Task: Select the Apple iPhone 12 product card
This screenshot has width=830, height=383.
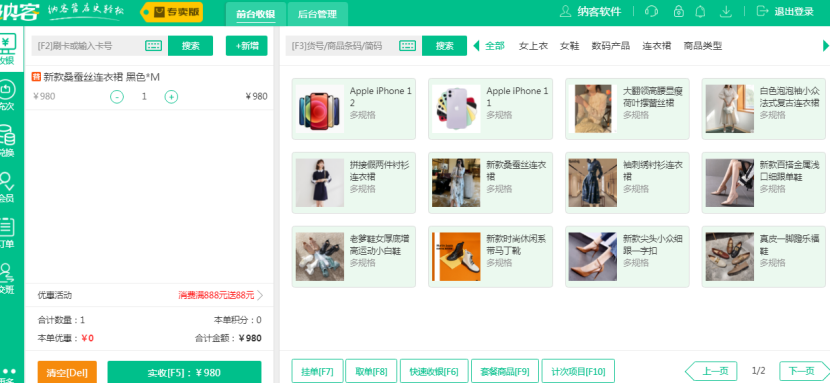Action: click(x=354, y=109)
